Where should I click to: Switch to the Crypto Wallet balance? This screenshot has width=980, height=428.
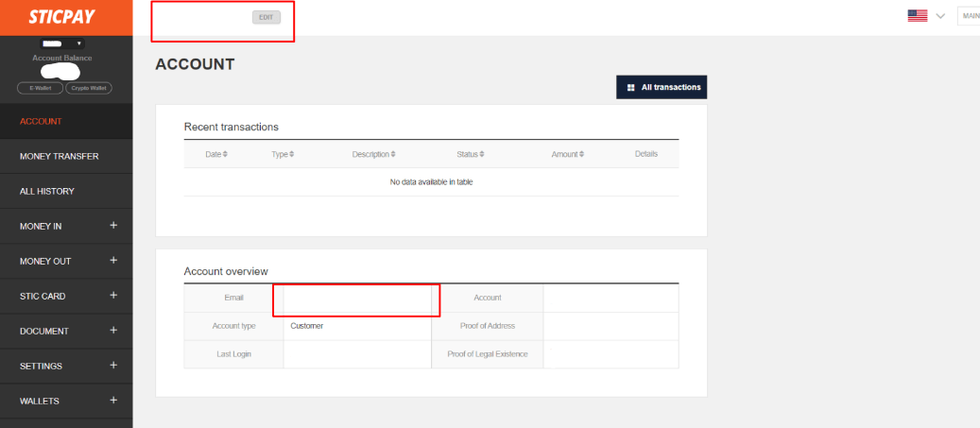pyautogui.click(x=90, y=88)
